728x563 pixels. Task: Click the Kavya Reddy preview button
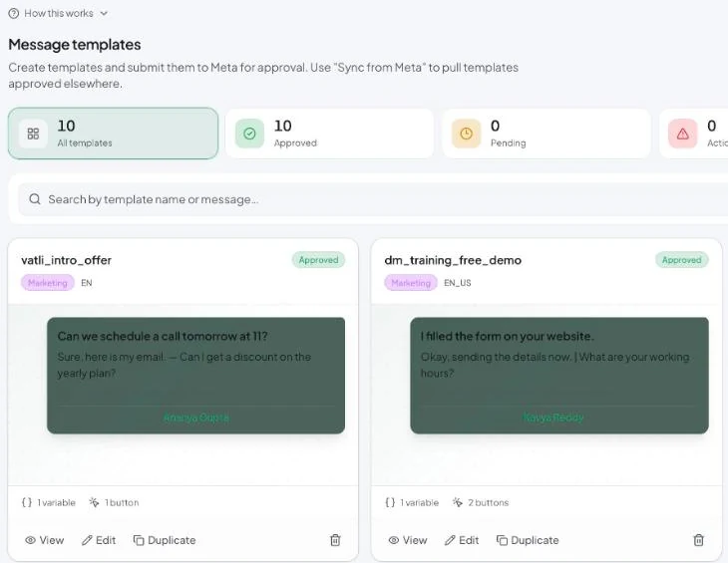[552, 418]
